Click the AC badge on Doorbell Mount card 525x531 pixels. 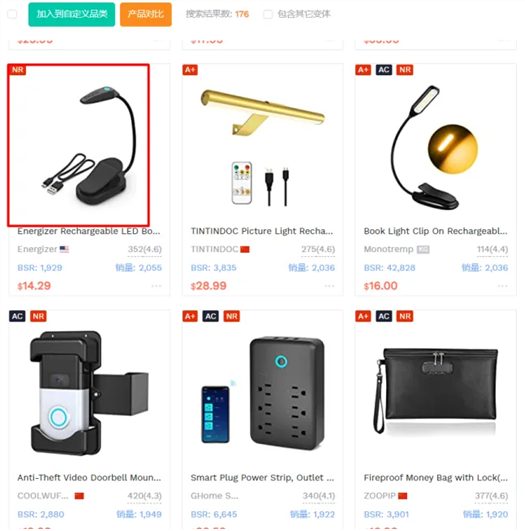pos(17,316)
